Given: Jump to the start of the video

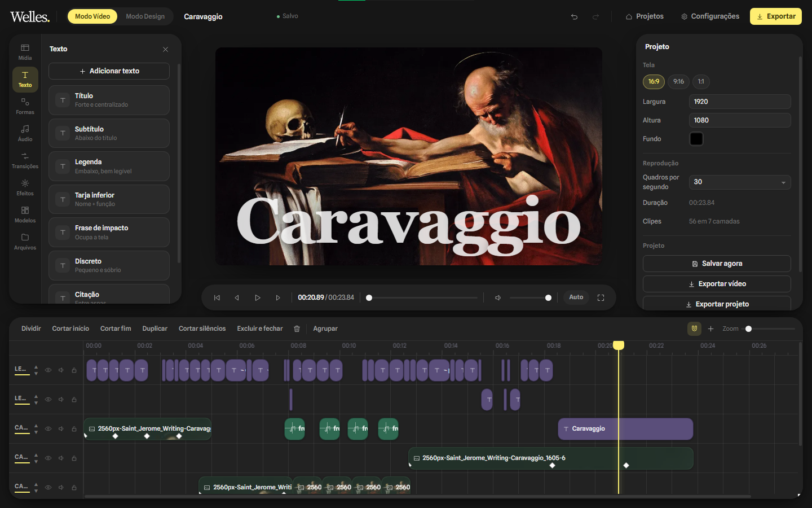Looking at the screenshot, I should [217, 297].
